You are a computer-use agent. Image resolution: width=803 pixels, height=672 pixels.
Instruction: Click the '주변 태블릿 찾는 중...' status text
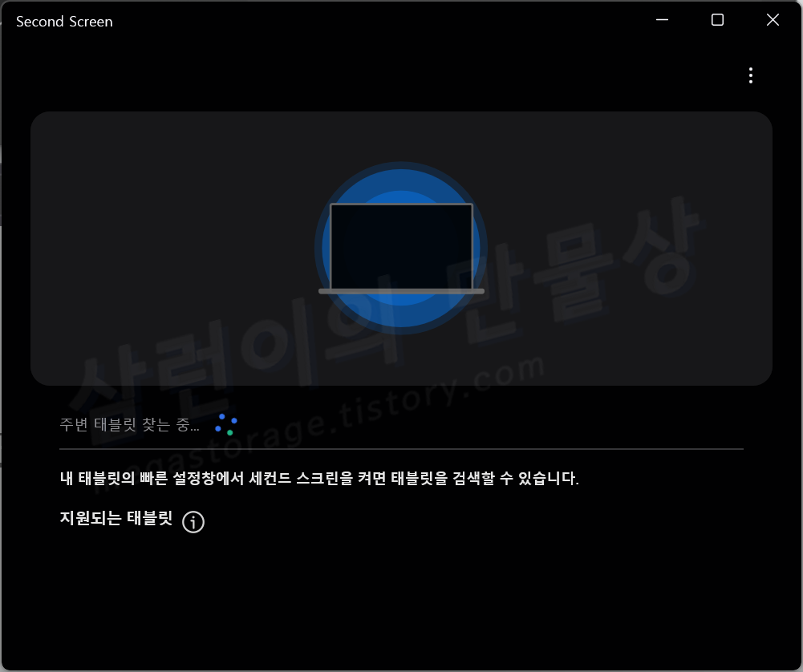(130, 424)
